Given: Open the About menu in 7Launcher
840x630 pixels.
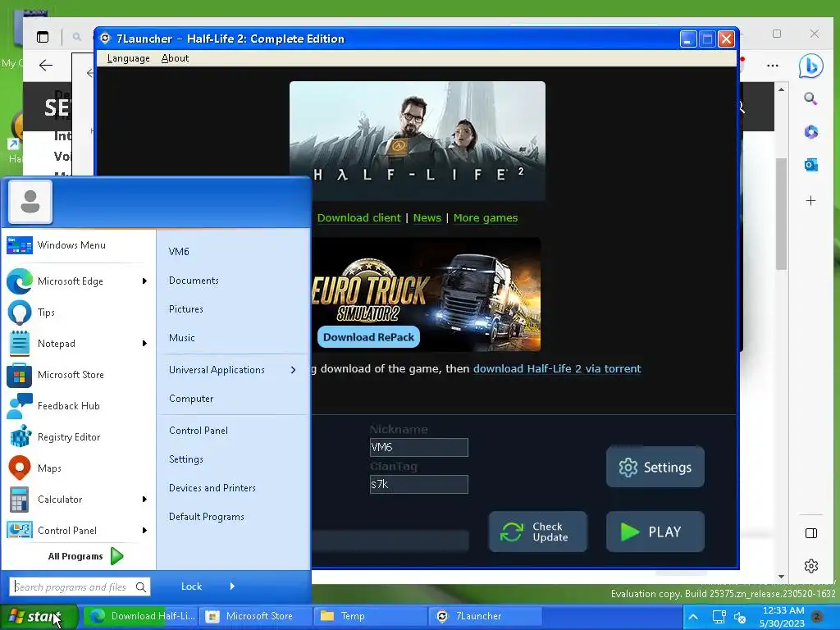Looking at the screenshot, I should click(x=175, y=58).
